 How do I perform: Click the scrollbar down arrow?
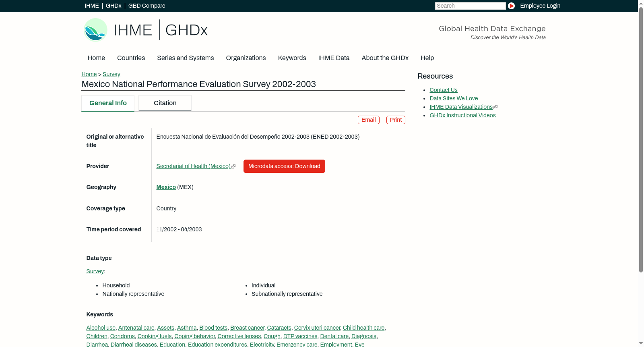(641, 344)
